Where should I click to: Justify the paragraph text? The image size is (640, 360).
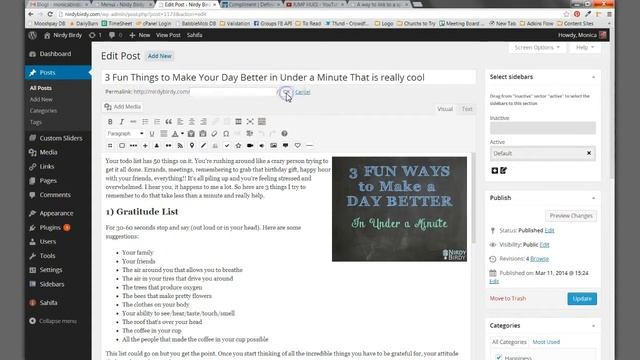tap(164, 133)
